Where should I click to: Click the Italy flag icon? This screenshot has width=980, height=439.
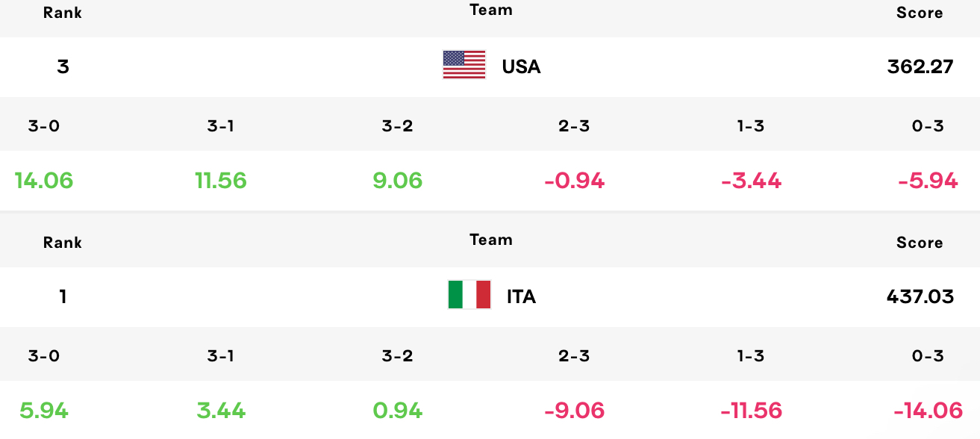click(469, 295)
